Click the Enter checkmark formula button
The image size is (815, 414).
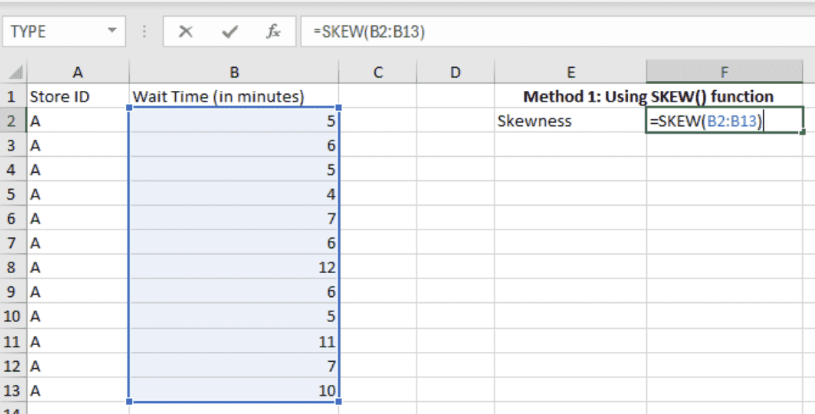point(230,31)
